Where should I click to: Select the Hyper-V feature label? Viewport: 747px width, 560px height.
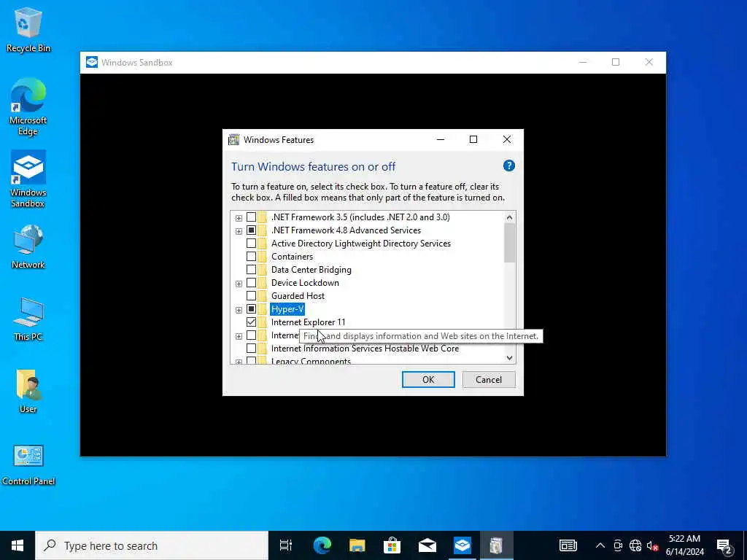pos(287,309)
